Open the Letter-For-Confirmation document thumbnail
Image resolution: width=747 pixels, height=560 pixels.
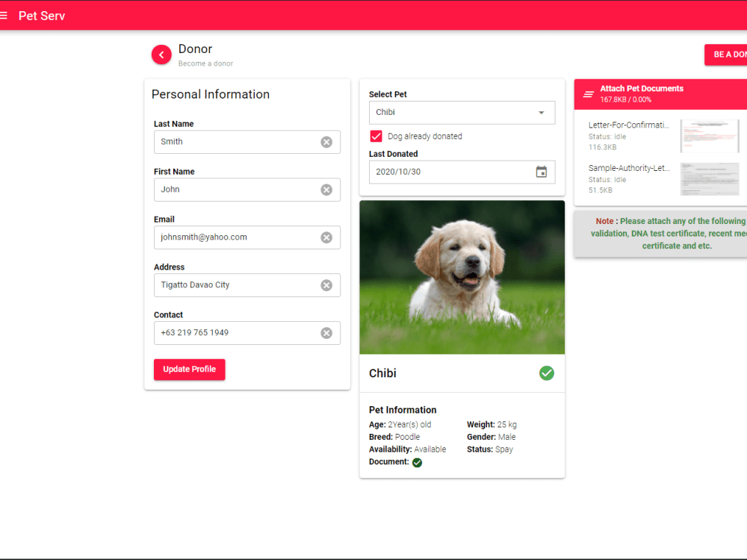click(x=709, y=136)
